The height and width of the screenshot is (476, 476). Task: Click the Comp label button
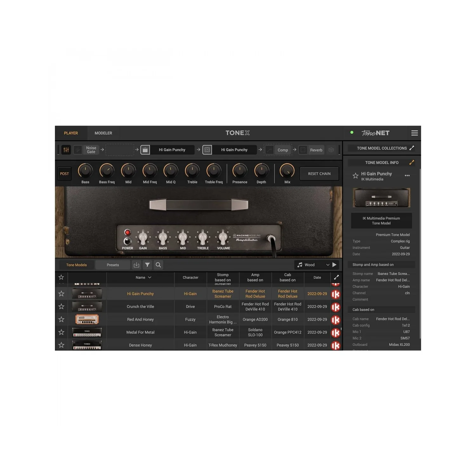pos(283,150)
